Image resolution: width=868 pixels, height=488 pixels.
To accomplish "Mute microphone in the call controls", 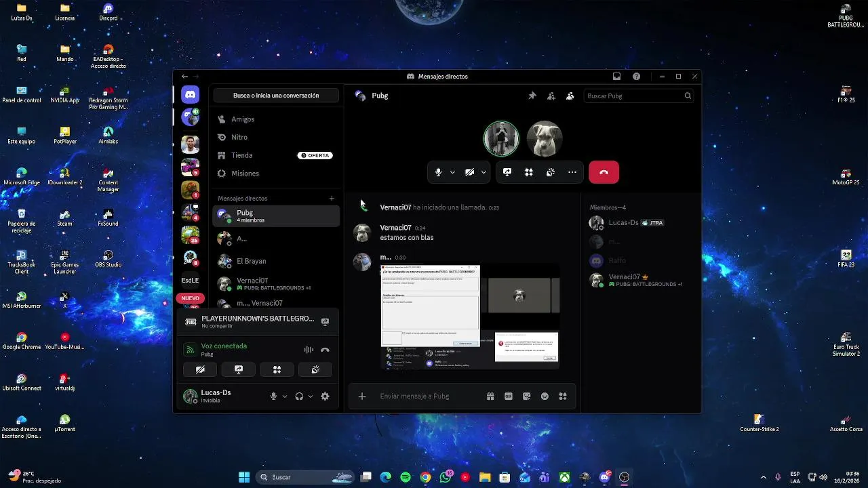I will pos(438,172).
